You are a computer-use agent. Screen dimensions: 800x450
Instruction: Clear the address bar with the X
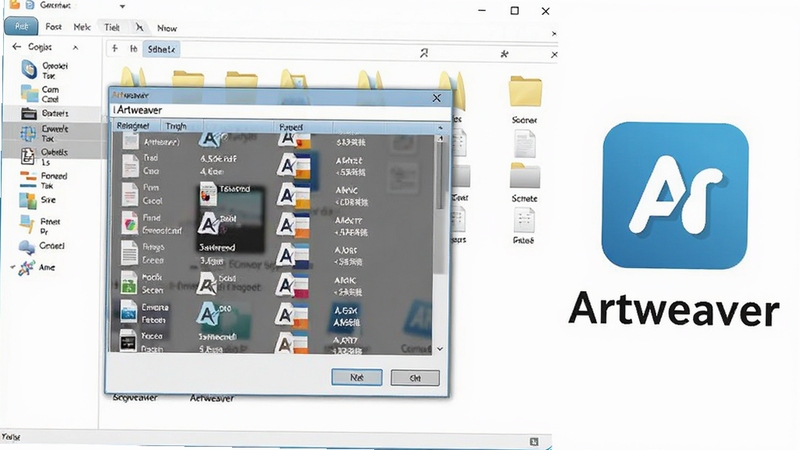click(554, 55)
